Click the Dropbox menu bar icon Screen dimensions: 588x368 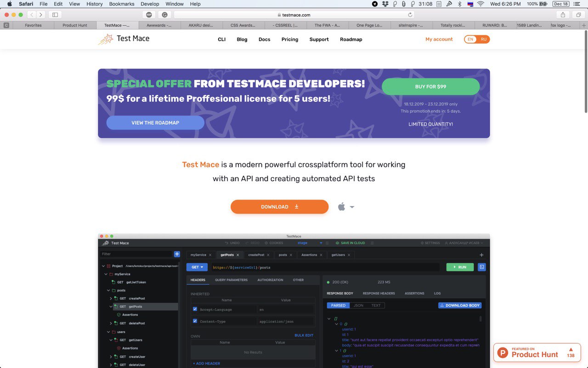385,4
